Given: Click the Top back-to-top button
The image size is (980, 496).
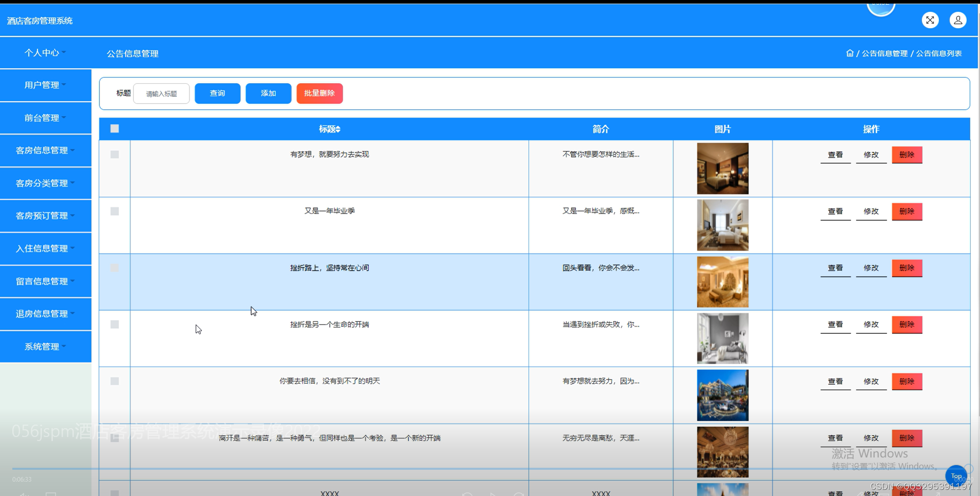Looking at the screenshot, I should [x=956, y=476].
